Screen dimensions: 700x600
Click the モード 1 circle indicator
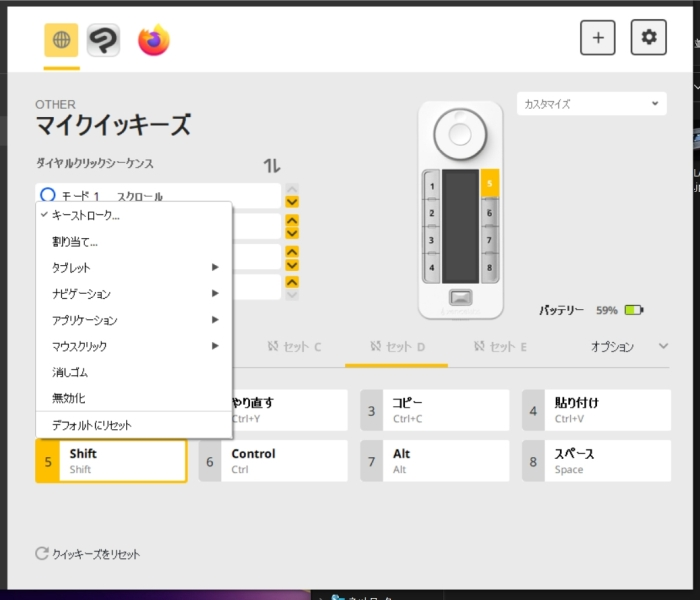(46, 196)
